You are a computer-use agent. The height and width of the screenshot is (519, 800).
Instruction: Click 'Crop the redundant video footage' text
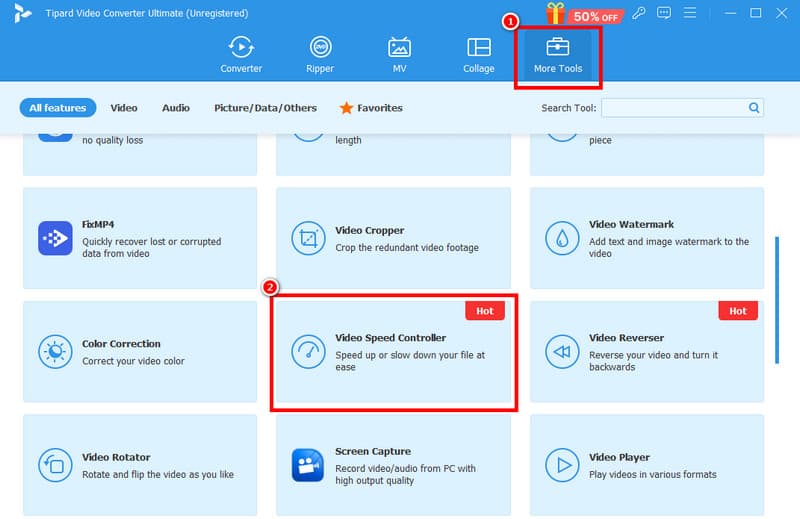point(407,248)
